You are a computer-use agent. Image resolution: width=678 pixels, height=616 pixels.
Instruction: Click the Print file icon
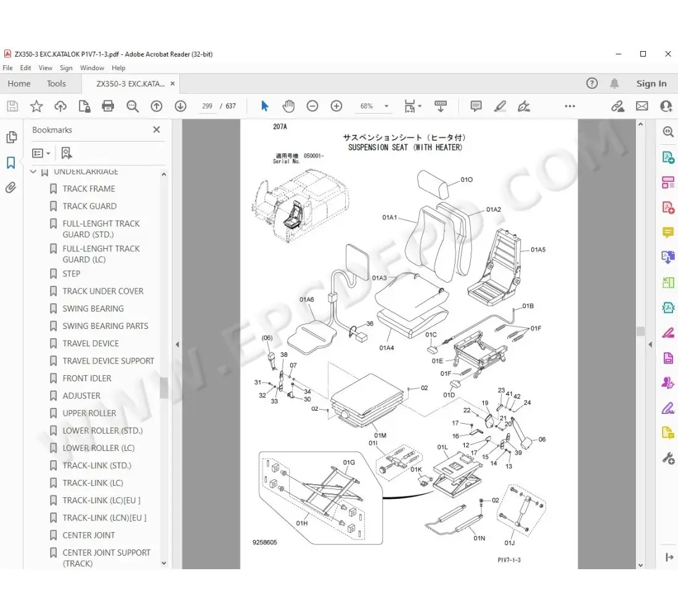point(108,106)
